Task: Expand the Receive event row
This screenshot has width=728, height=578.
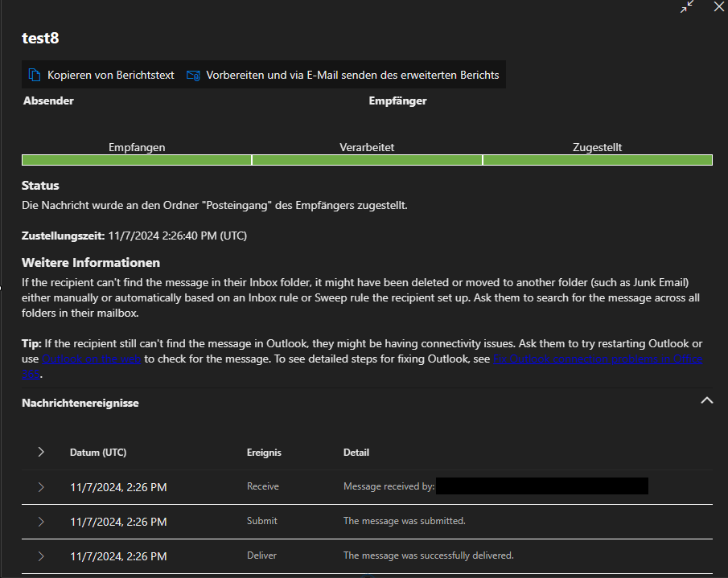Action: pyautogui.click(x=41, y=487)
